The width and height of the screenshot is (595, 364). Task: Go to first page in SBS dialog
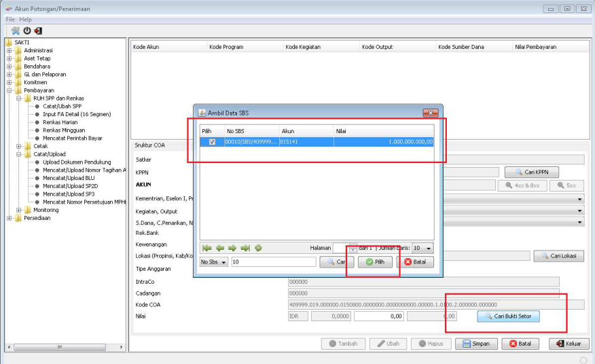(x=206, y=249)
